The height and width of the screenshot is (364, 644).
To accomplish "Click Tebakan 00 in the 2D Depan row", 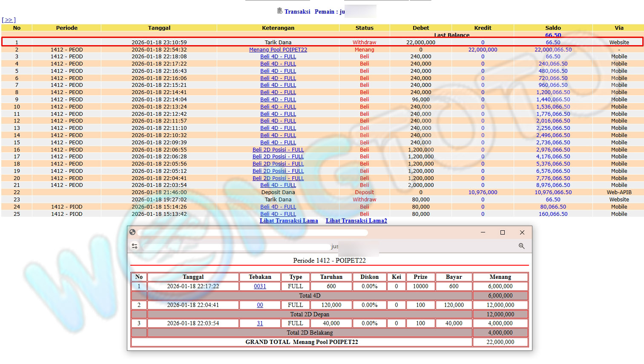I will coord(260,305).
